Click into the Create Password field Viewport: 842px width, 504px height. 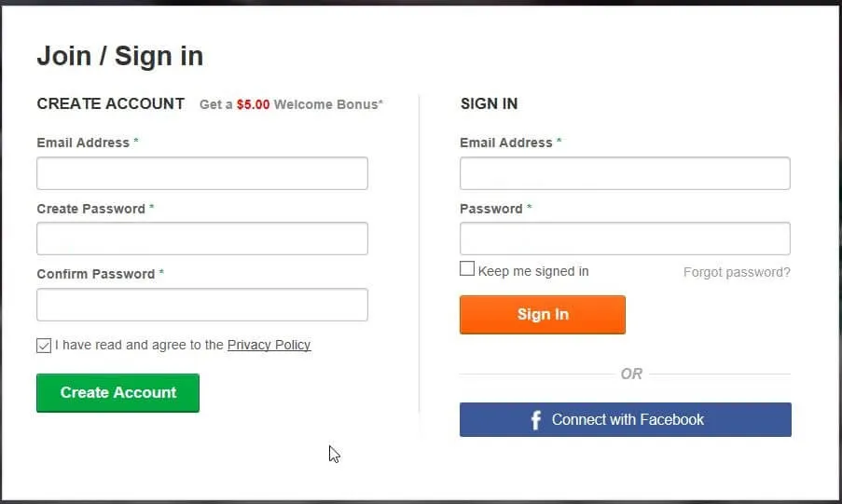pyautogui.click(x=202, y=238)
